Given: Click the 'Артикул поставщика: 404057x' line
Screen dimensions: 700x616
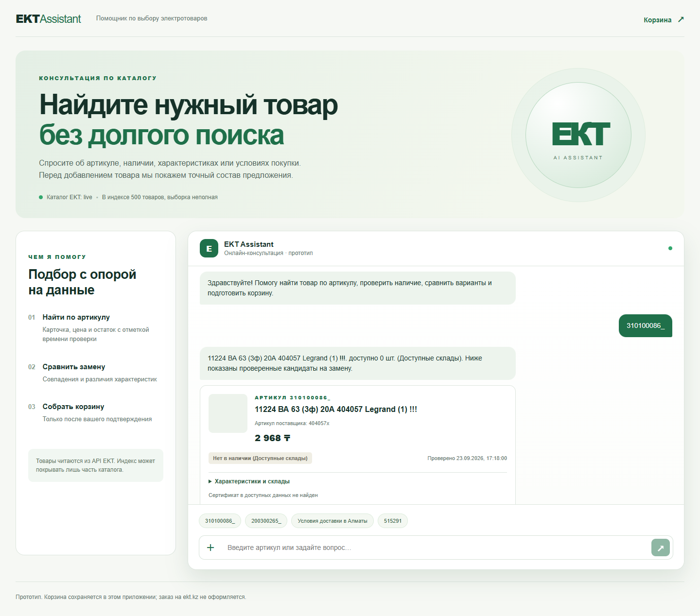Looking at the screenshot, I should point(292,423).
